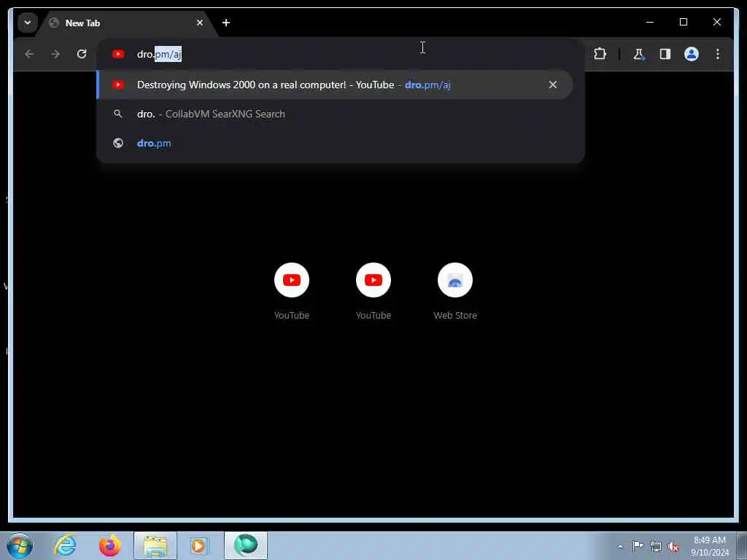Maximize the browser window
This screenshot has width=747, height=560.
coord(683,22)
